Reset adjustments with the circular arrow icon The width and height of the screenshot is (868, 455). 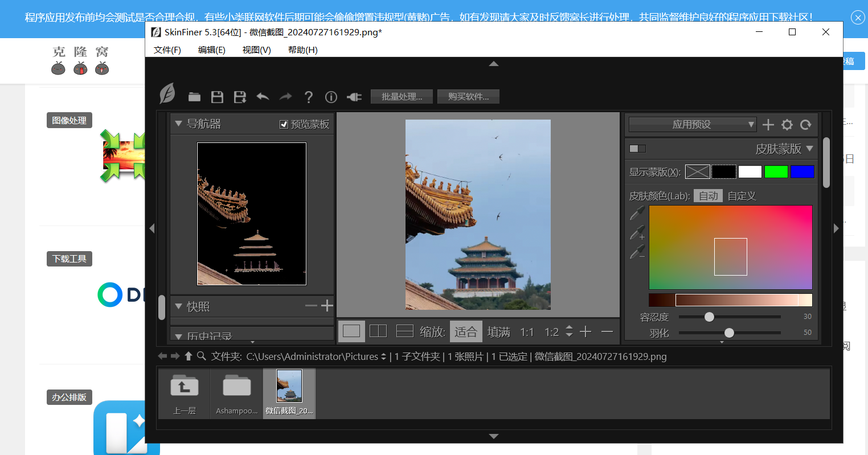coord(805,125)
